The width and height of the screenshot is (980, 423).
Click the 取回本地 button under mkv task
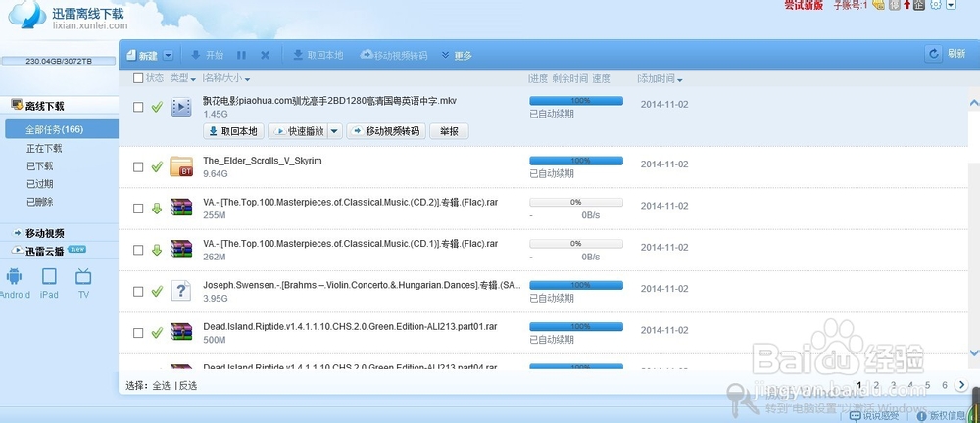pyautogui.click(x=232, y=131)
